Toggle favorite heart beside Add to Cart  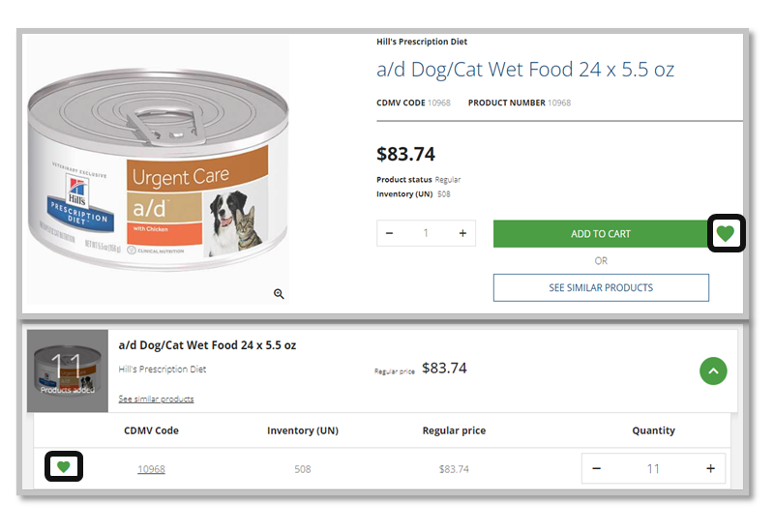pyautogui.click(x=726, y=233)
